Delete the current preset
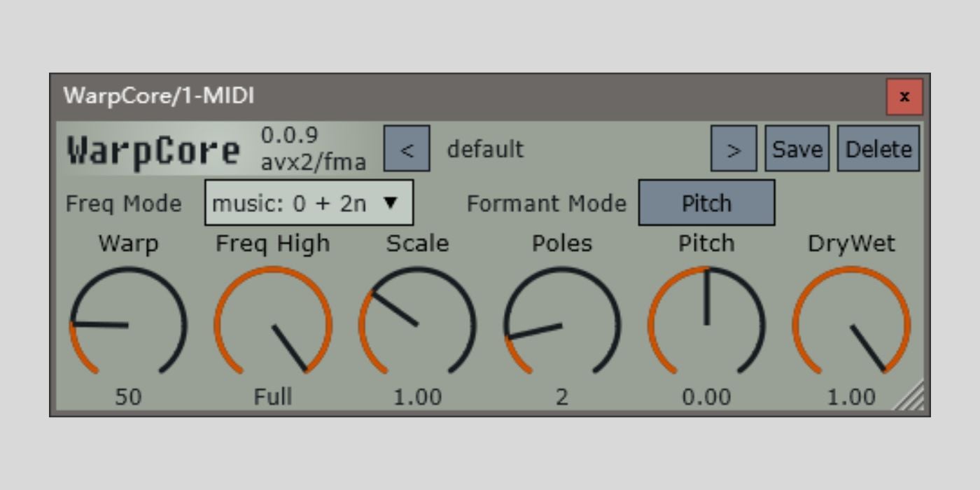Viewport: 980px width, 490px height. pos(878,148)
